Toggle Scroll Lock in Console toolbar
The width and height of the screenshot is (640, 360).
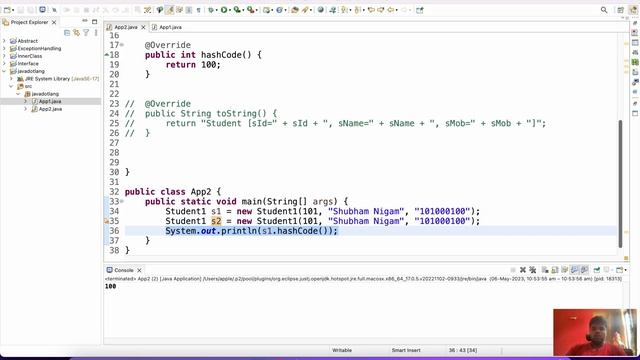pos(555,270)
